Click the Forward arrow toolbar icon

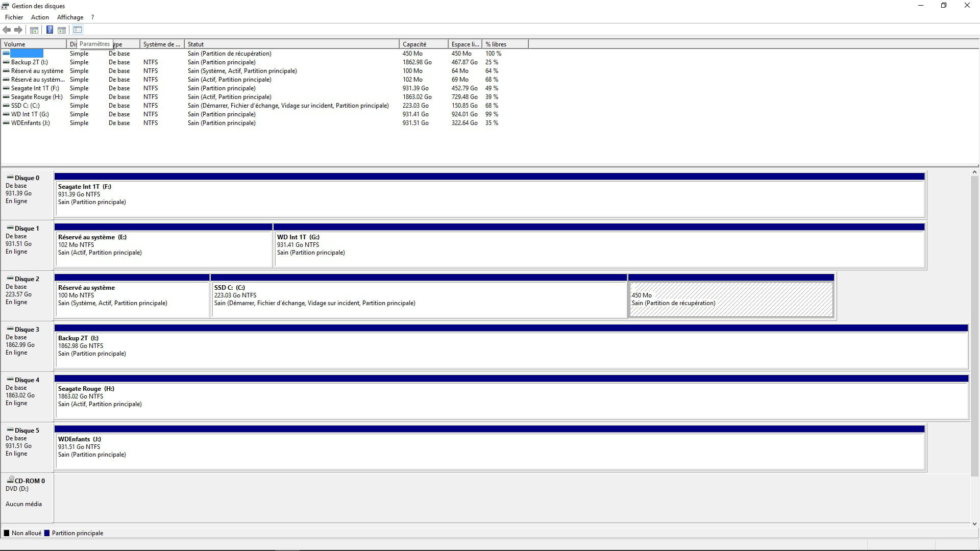18,30
